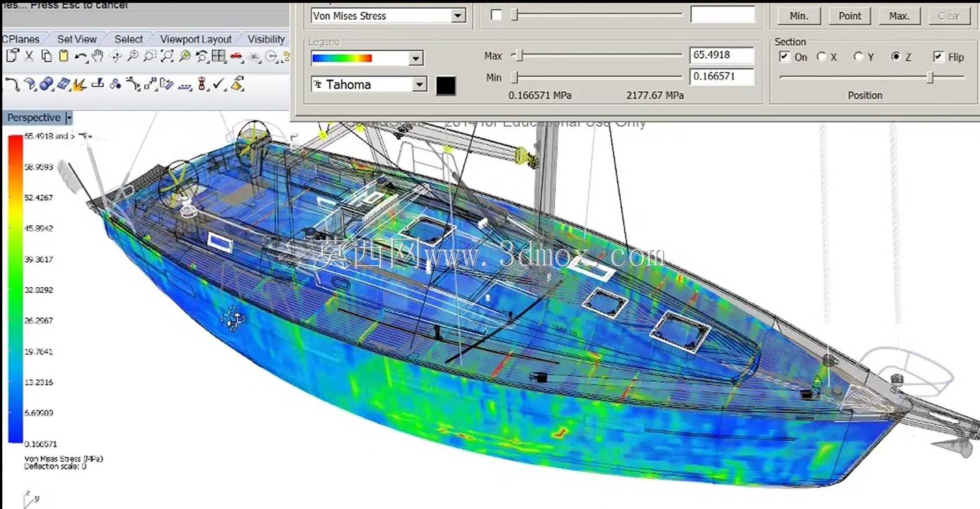
Task: Click the Paste clipboard icon
Action: pos(63,56)
